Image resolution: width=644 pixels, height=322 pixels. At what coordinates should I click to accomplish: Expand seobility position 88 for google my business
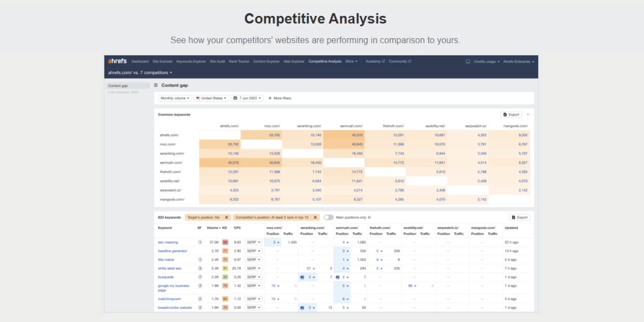(412, 286)
